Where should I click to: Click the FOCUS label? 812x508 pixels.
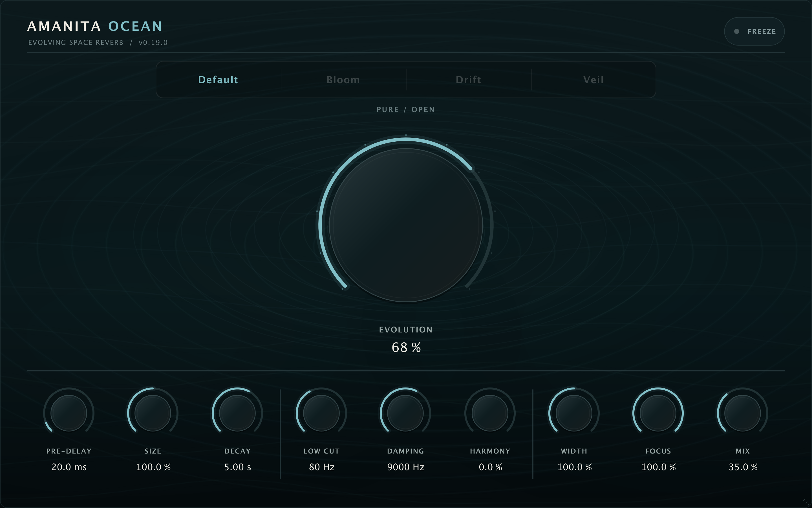(x=658, y=451)
